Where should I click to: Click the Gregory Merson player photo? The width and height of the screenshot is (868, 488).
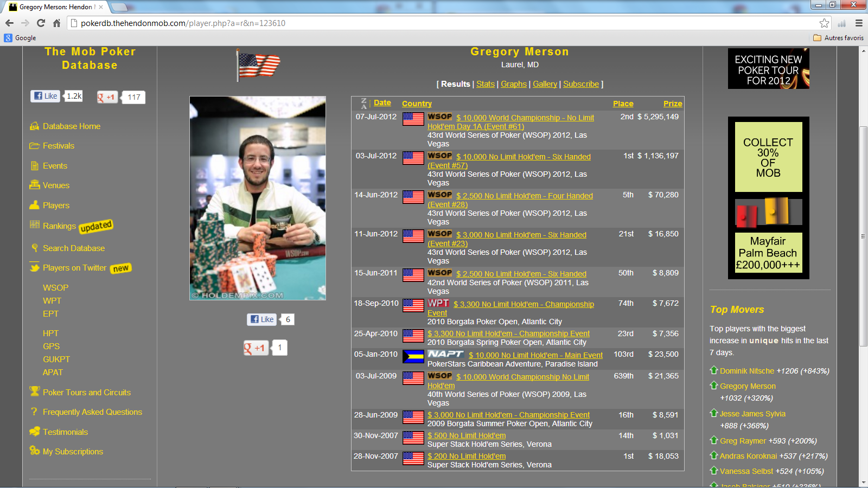coord(258,198)
